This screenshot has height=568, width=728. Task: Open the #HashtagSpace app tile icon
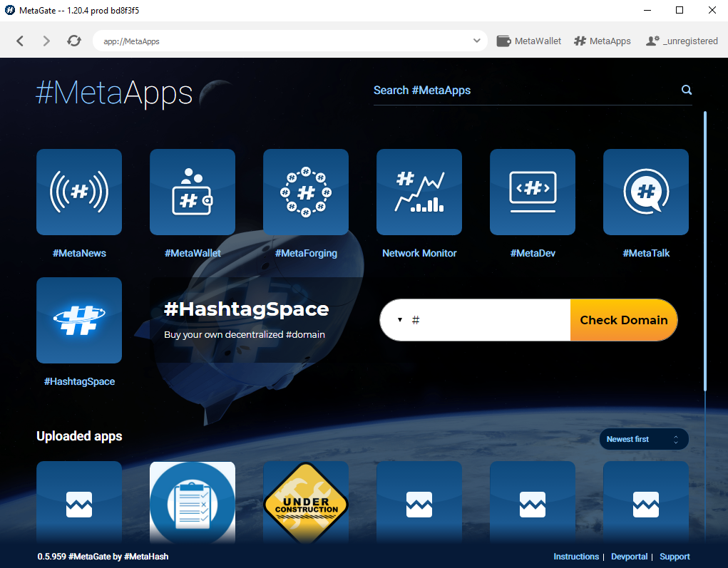point(79,320)
